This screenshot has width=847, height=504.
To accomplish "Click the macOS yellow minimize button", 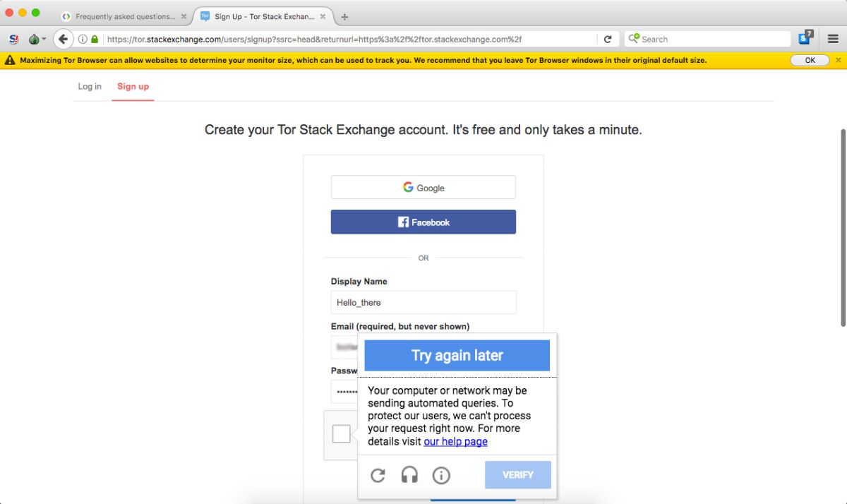I will 23,13.
